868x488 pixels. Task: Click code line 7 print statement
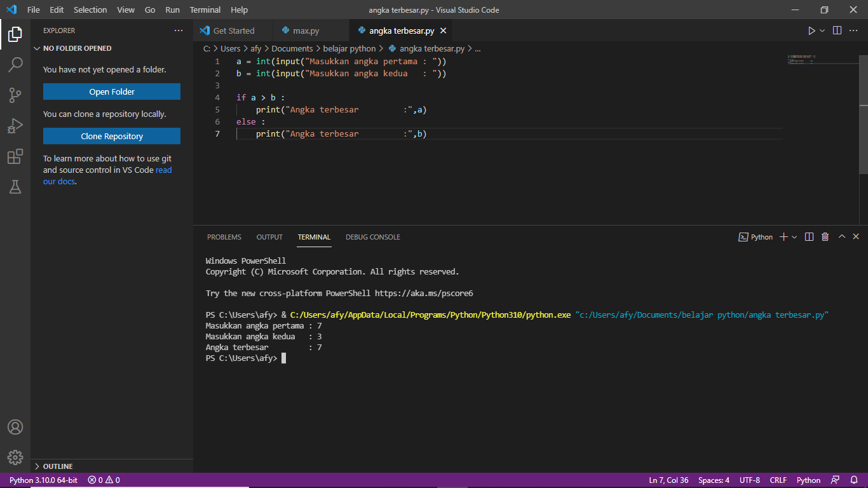[341, 133]
